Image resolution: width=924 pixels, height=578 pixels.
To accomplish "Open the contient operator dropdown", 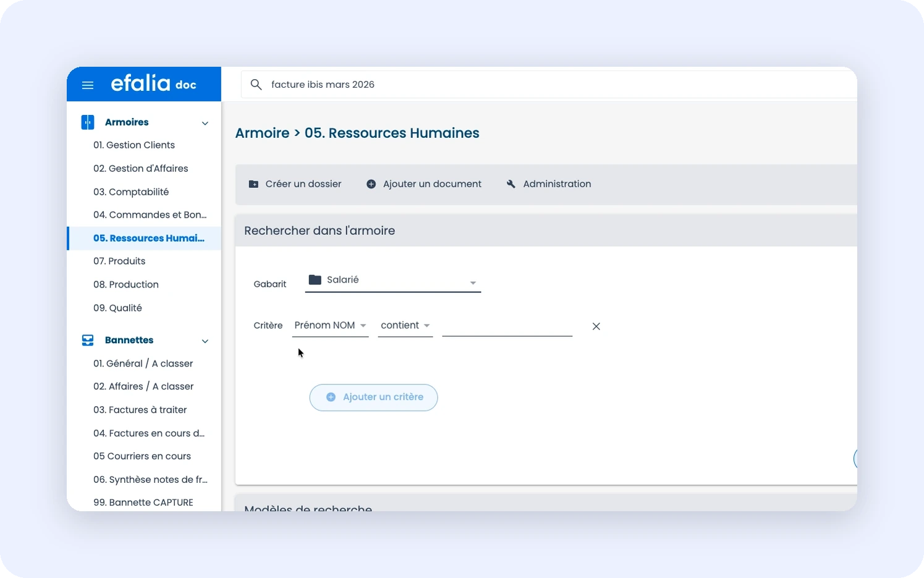I will coord(405,326).
